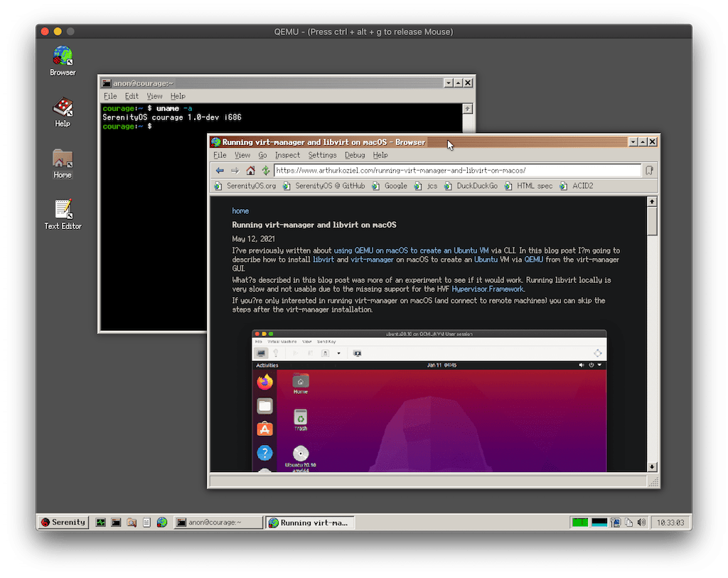The height and width of the screenshot is (578, 728).
Task: Open the Browser Inspect menu
Action: pos(287,155)
